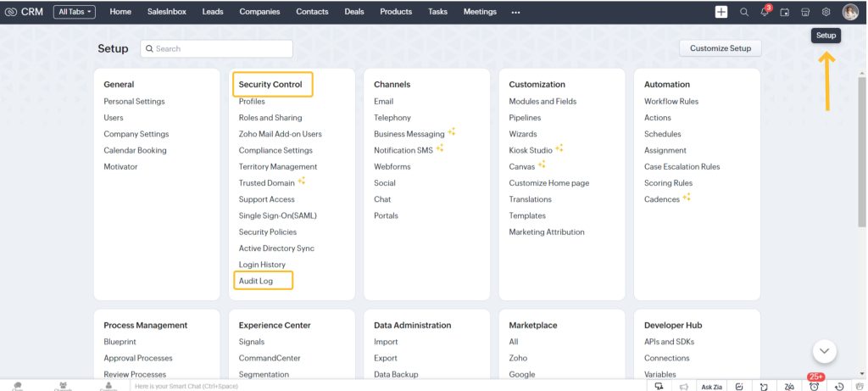Open Telephony under Channels

[392, 117]
